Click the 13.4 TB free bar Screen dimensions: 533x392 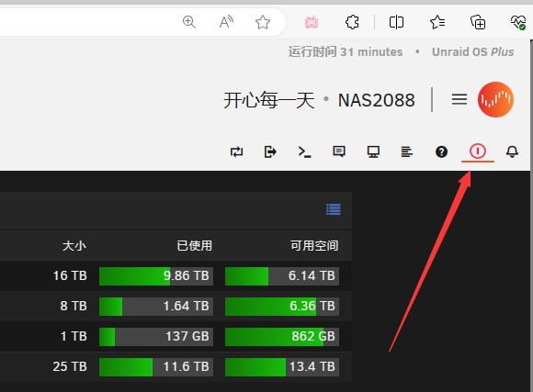coord(282,367)
